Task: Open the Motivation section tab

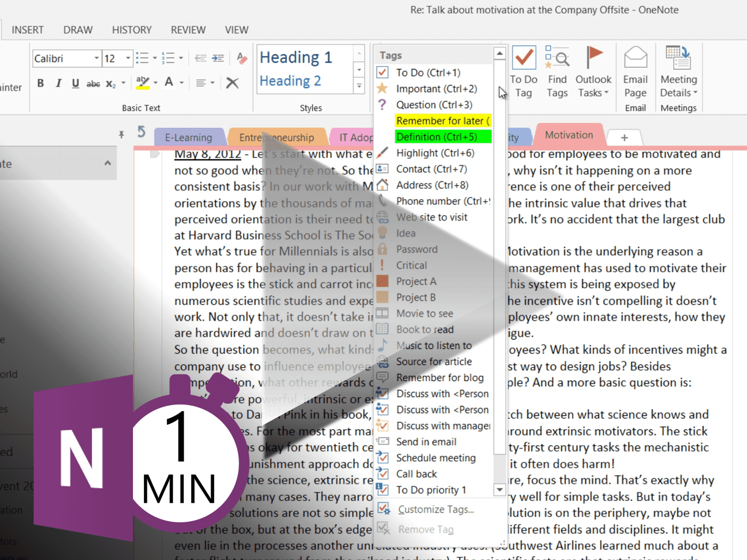Action: (x=569, y=135)
